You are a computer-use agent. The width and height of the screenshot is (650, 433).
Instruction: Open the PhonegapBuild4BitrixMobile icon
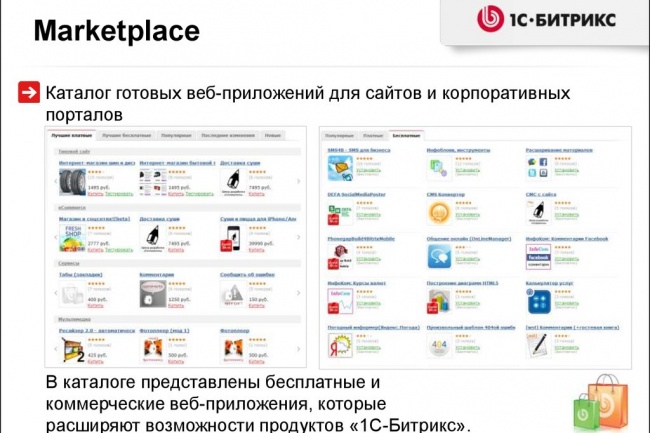coord(340,257)
